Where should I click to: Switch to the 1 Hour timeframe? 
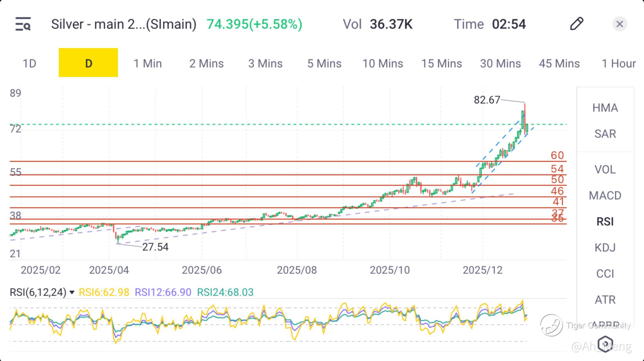[x=619, y=63]
